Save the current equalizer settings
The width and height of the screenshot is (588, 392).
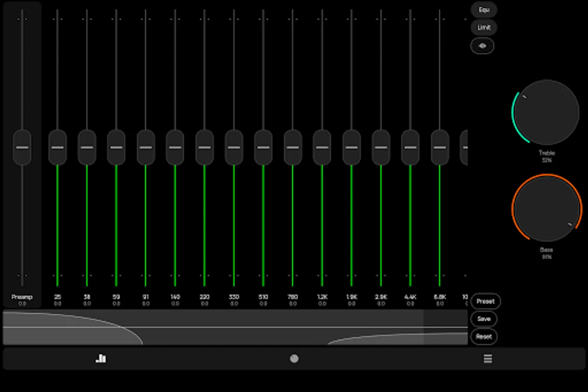click(484, 319)
